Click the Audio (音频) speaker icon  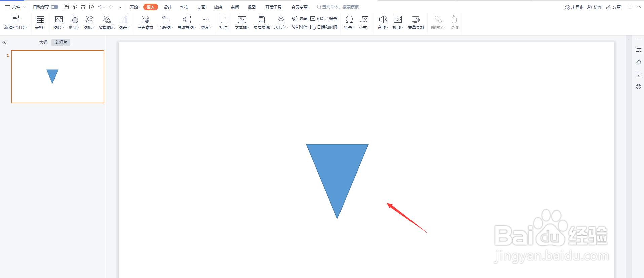click(383, 19)
